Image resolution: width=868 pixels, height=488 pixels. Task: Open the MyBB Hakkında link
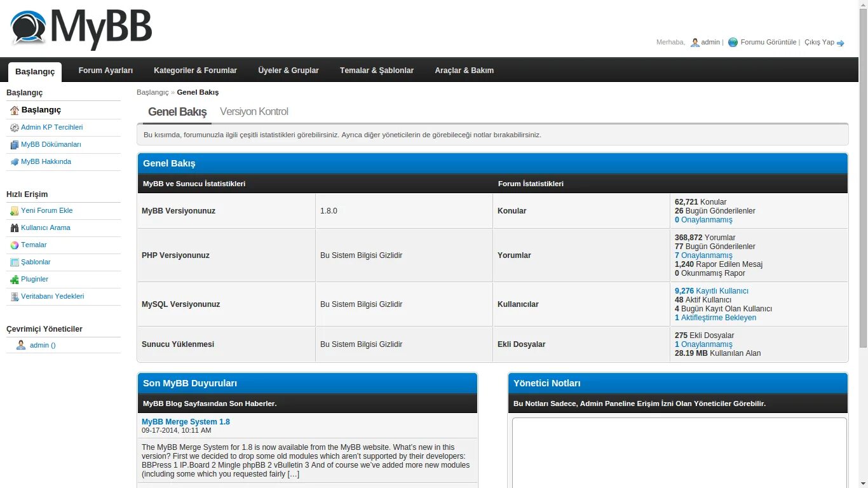click(46, 161)
